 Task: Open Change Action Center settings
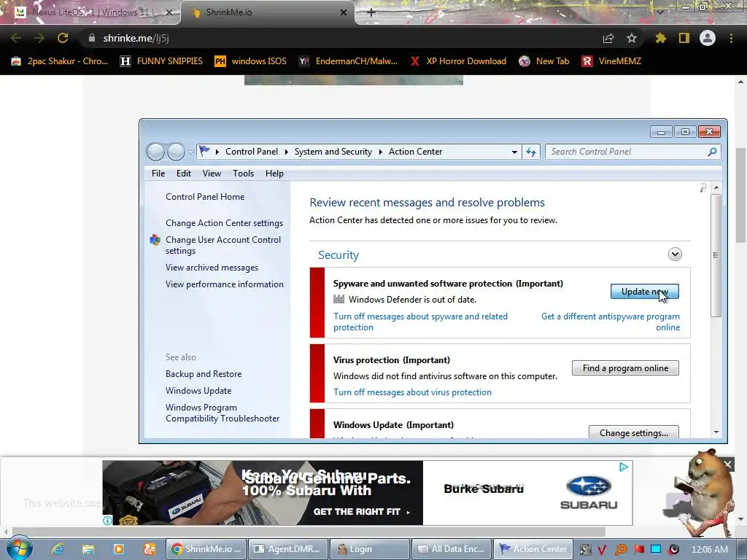[x=224, y=223]
